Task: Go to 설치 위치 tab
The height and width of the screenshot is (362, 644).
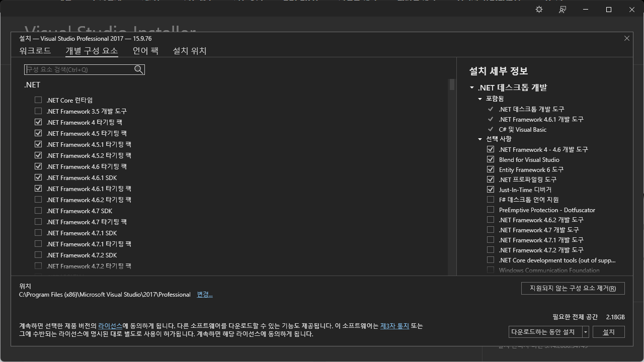Action: coord(190,51)
